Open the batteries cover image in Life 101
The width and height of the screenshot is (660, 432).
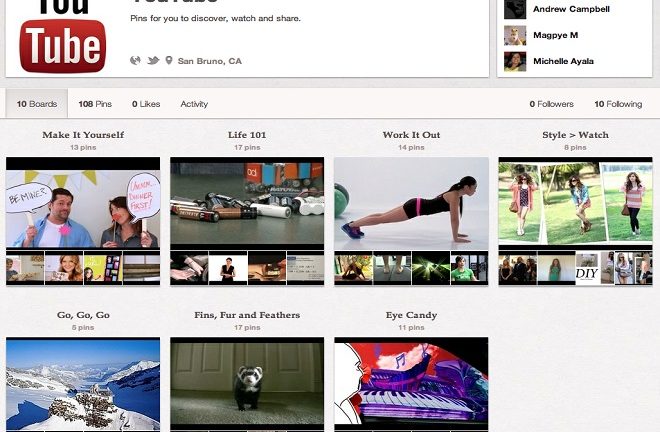pos(247,203)
